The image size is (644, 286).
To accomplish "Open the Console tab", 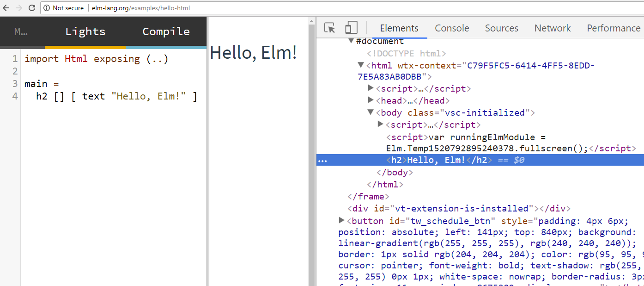I will coord(452,28).
